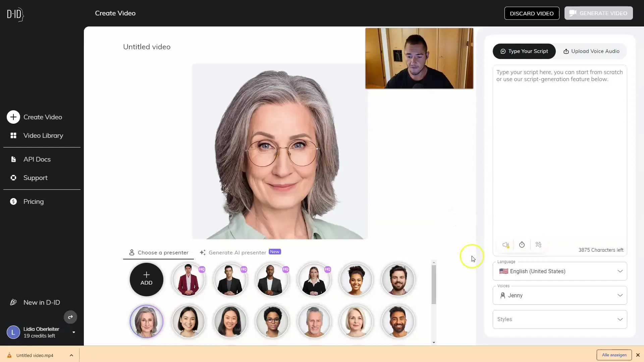Select grey-haired woman with glasses thumbnail
Image resolution: width=644 pixels, height=362 pixels.
(147, 321)
